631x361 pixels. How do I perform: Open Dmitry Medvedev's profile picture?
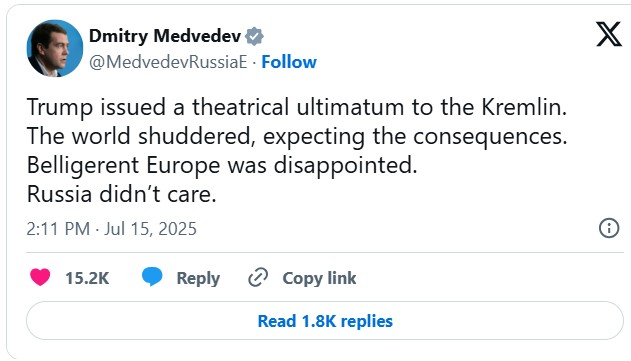point(55,48)
